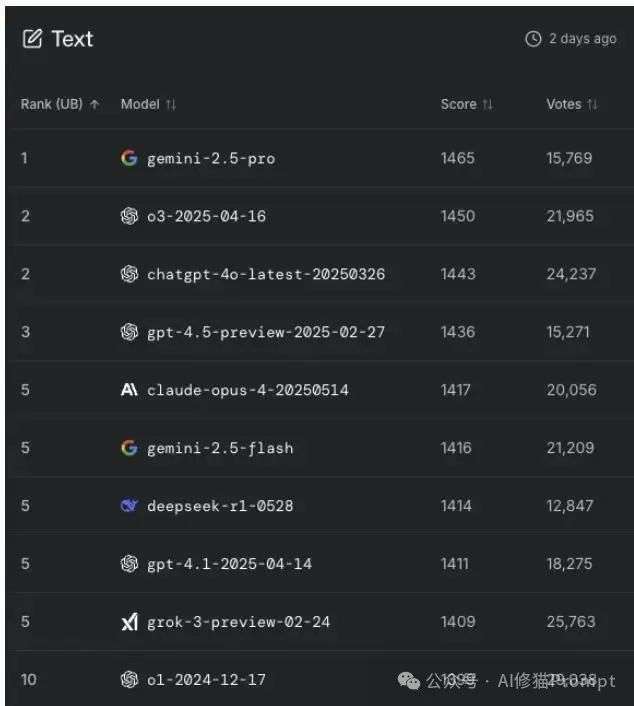
Task: Select the o1-2024-12-17 model name
Action: click(x=206, y=680)
